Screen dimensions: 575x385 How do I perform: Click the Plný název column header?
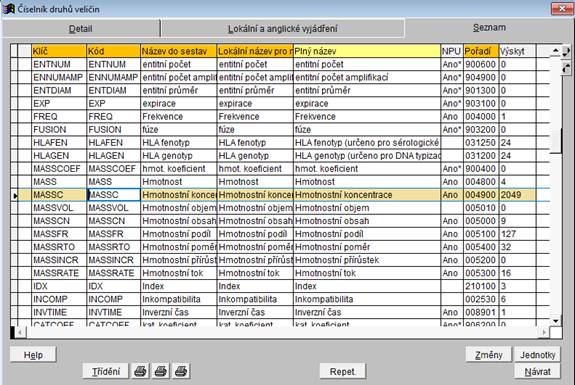click(x=367, y=51)
